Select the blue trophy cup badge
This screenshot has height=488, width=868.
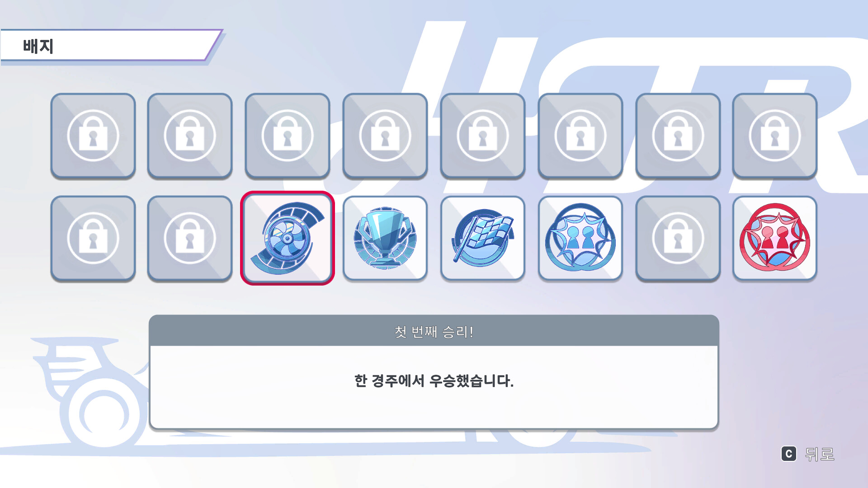pos(385,238)
